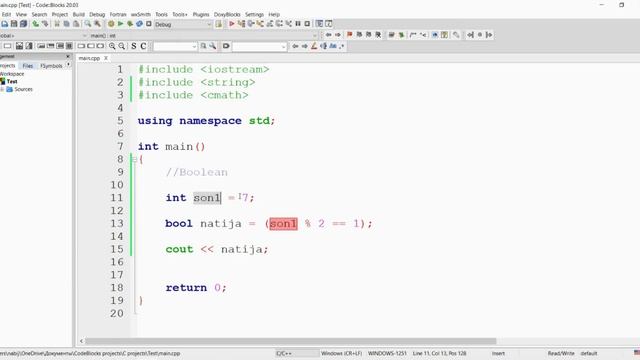Switch to the FSymbols tab
Image resolution: width=640 pixels, height=360 pixels.
tap(51, 66)
